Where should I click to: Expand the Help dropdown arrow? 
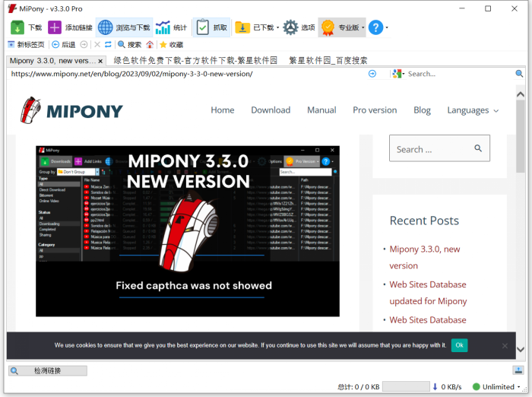point(387,27)
